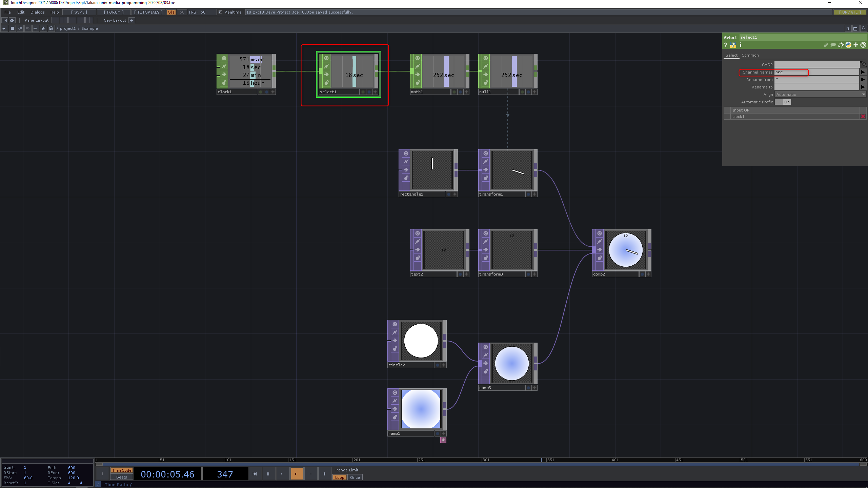868x488 pixels.
Task: Switch time display to Beats
Action: [121, 477]
